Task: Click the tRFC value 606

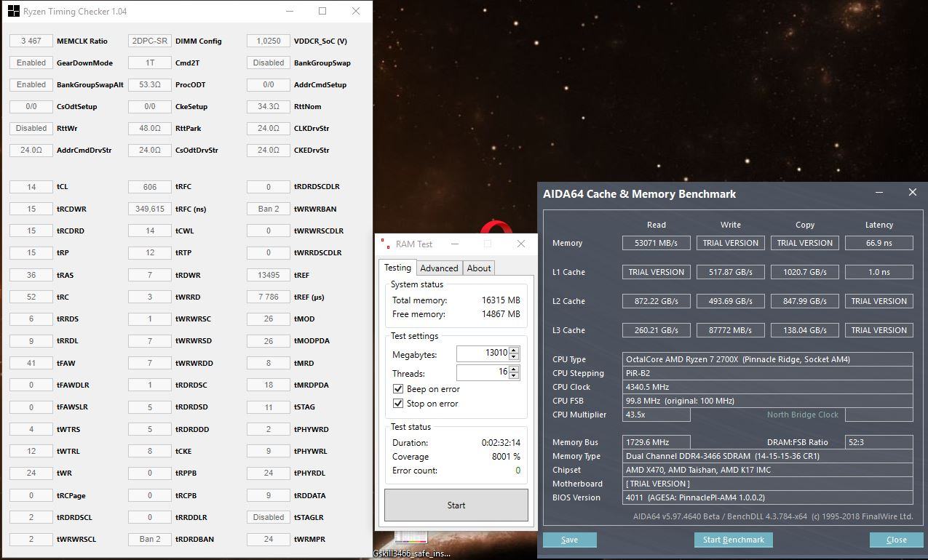Action: (x=150, y=187)
